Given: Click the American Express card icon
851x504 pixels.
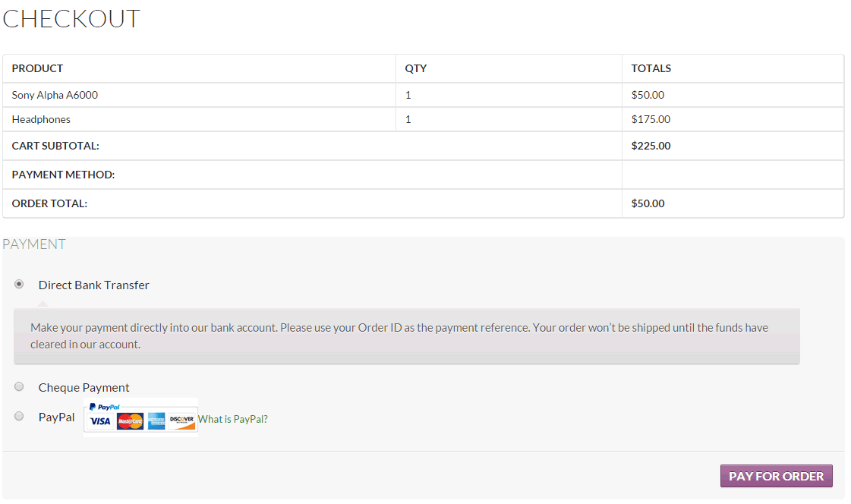Looking at the screenshot, I should click(156, 421).
